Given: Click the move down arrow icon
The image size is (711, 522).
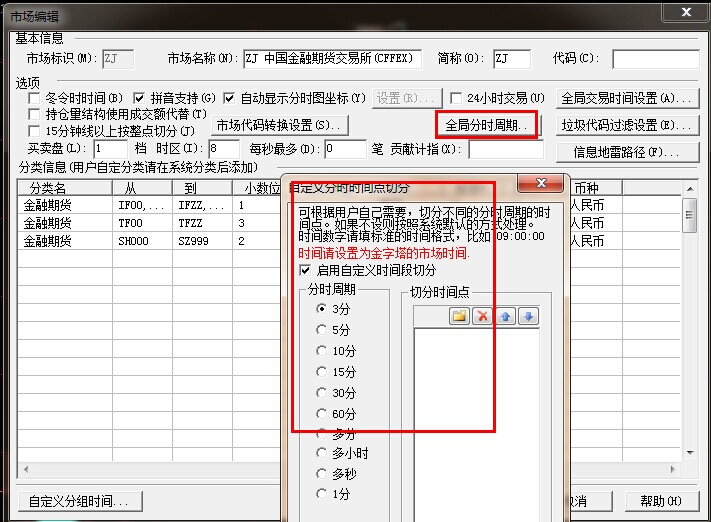Looking at the screenshot, I should pyautogui.click(x=527, y=316).
